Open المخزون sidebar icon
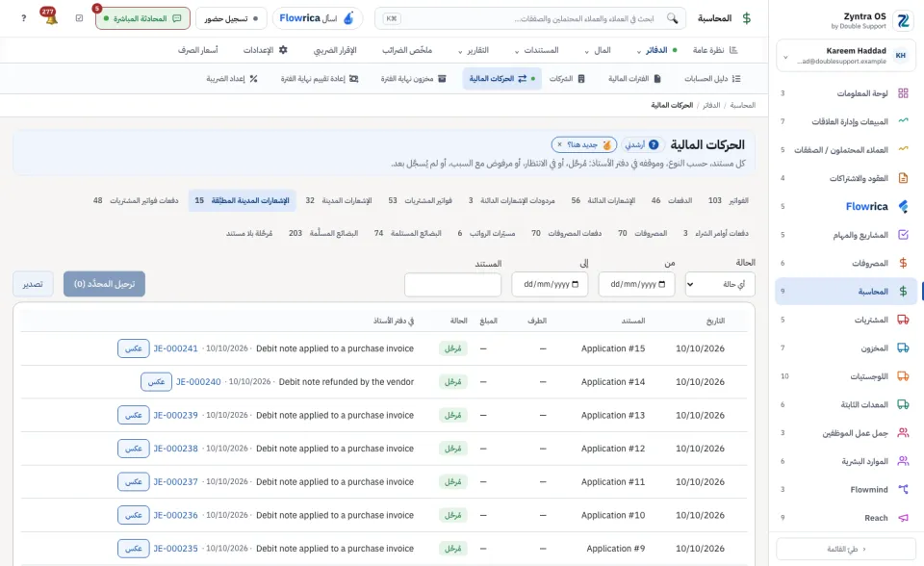924x566 pixels. 903,347
